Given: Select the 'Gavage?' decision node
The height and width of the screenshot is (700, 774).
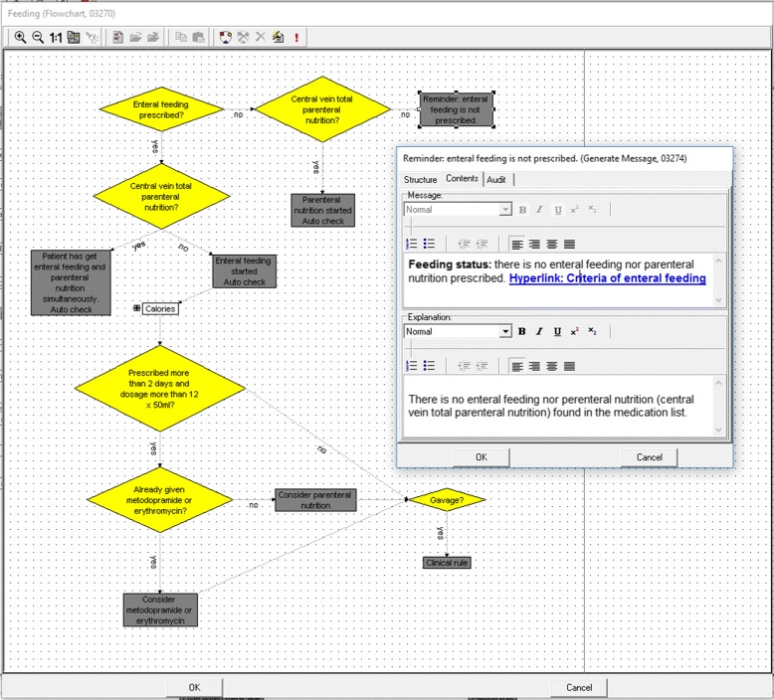Looking at the screenshot, I should tap(446, 499).
